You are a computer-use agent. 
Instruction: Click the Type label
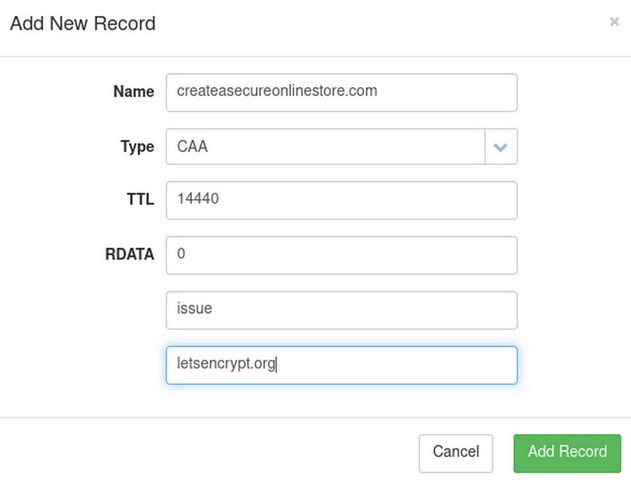[137, 147]
